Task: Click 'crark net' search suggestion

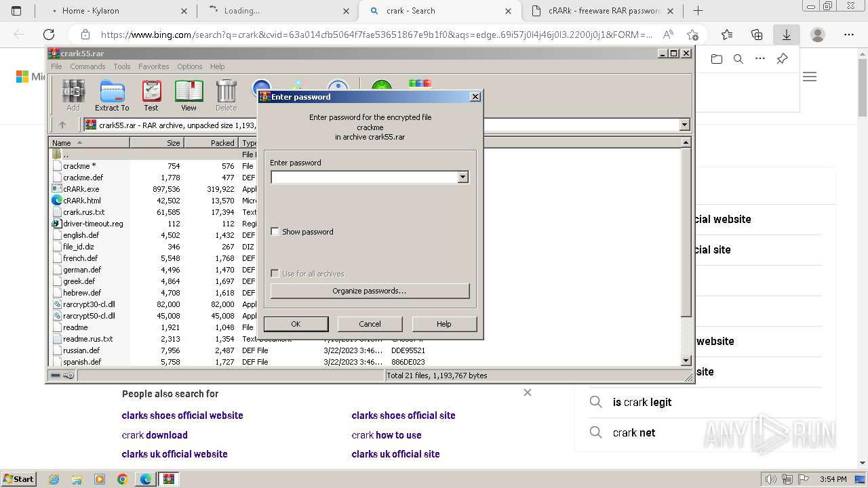Action: pos(634,432)
